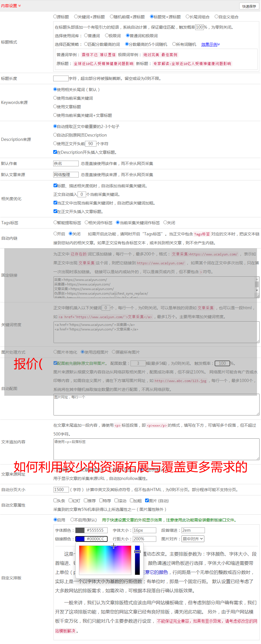Select 屏蔽所有图片 image handling

tap(114, 352)
